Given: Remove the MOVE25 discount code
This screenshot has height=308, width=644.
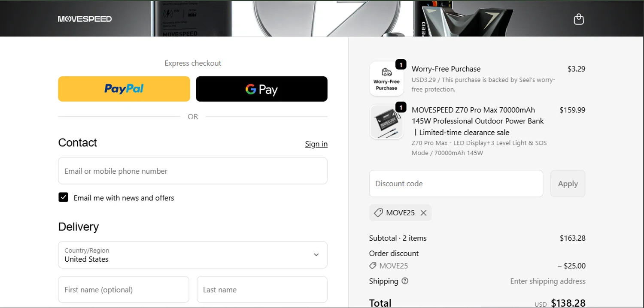Looking at the screenshot, I should coord(423,213).
